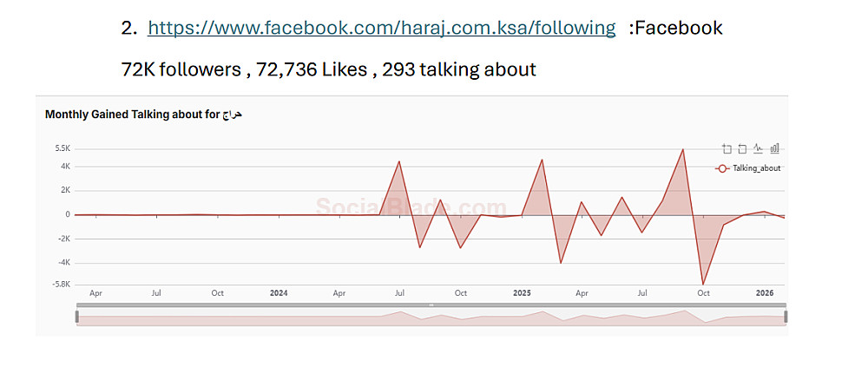The height and width of the screenshot is (380, 868).
Task: Click the area zoom icon in chart toolbar
Action: tap(727, 148)
